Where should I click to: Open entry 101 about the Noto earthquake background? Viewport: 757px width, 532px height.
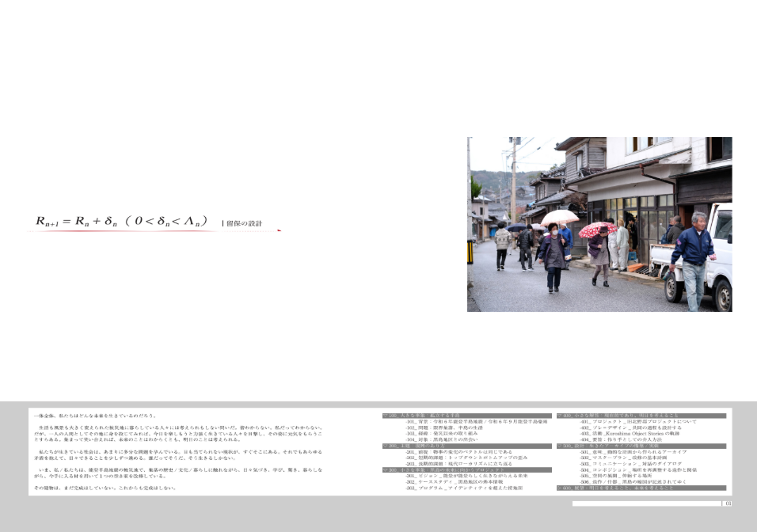coord(475,422)
